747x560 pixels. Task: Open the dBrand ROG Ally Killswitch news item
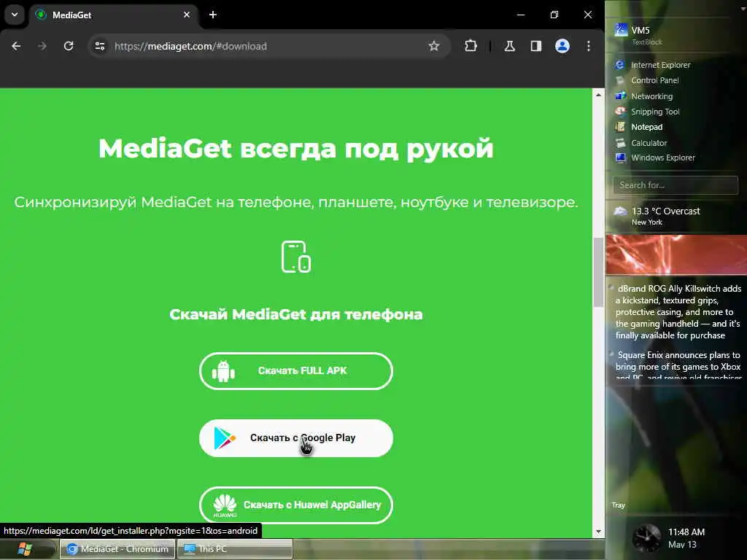[678, 312]
